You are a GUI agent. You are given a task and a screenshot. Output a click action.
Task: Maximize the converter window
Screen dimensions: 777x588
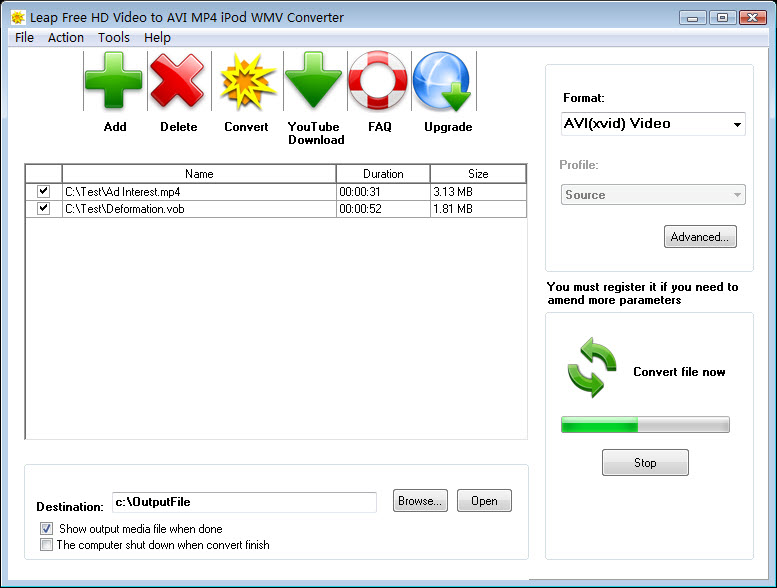722,18
